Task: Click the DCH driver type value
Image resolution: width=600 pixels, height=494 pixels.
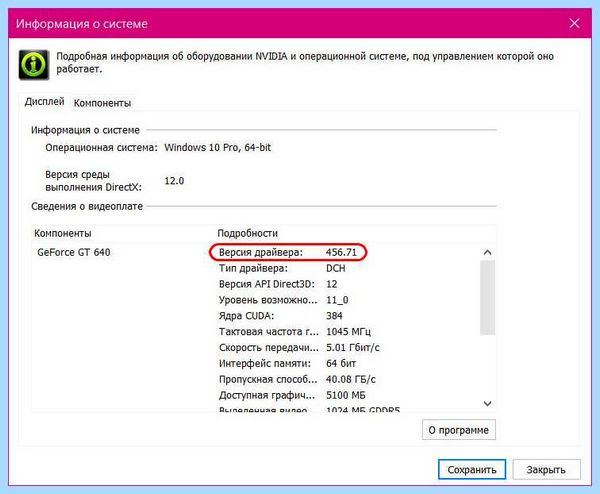Action: point(336,268)
